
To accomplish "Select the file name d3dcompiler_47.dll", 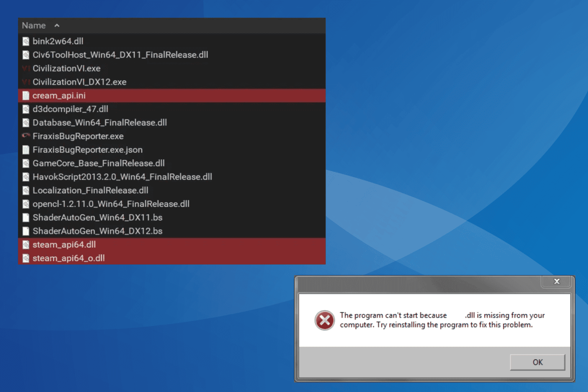I will tap(70, 109).
